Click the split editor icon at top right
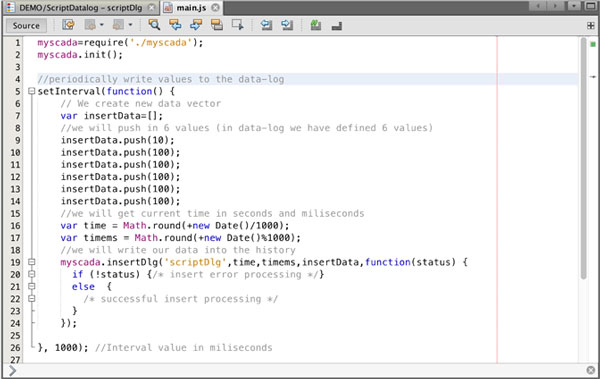Image resolution: width=600 pixels, height=379 pixels. point(591,26)
